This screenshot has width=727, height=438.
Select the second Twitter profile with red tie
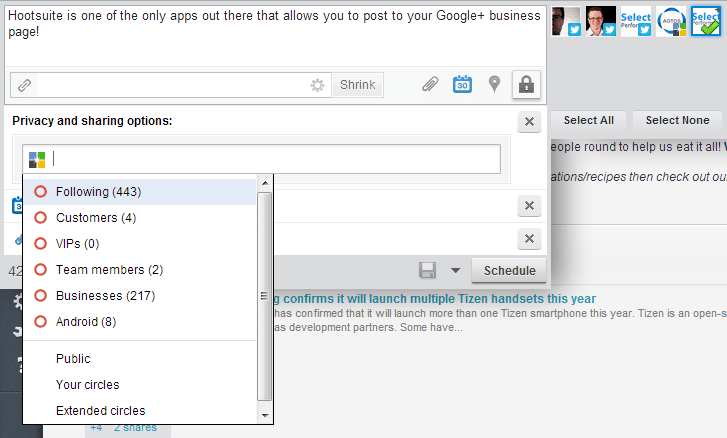[601, 21]
